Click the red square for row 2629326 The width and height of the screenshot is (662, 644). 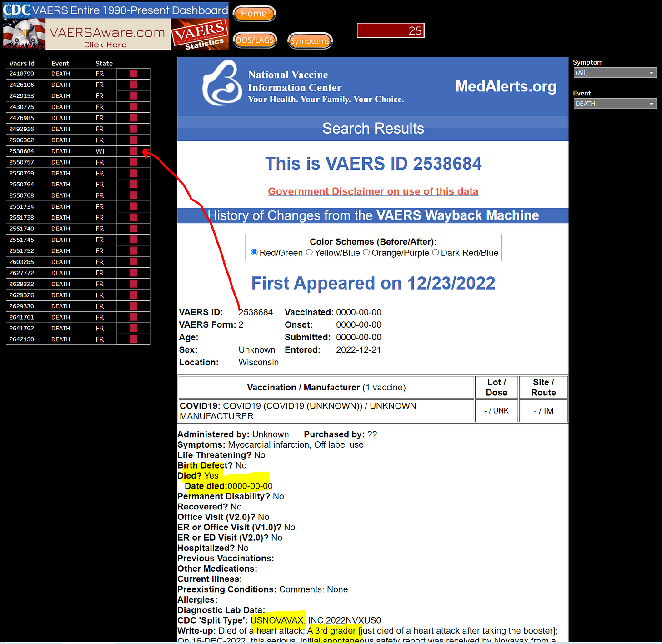click(x=133, y=295)
